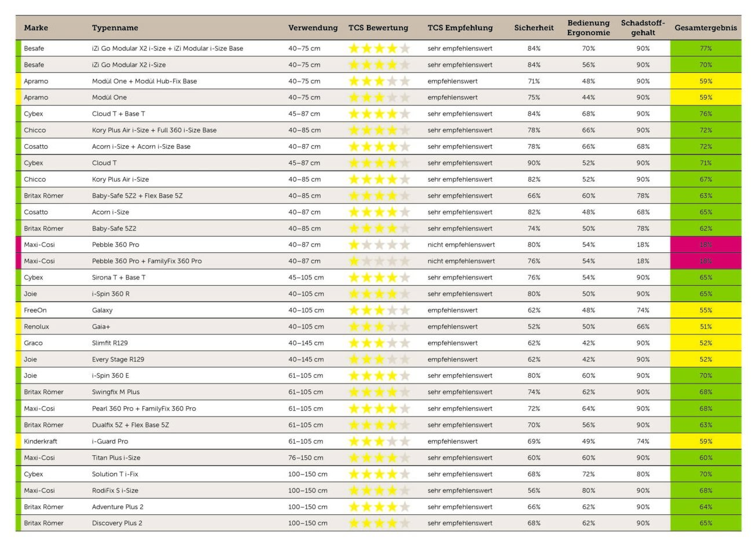Click the 'iZi Go Modular X2 i-Size' type name without base
Viewport: 756px width, 545px height.
click(129, 65)
